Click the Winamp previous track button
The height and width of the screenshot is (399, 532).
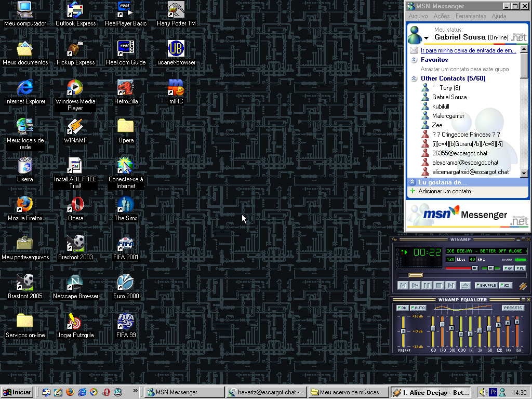point(403,285)
